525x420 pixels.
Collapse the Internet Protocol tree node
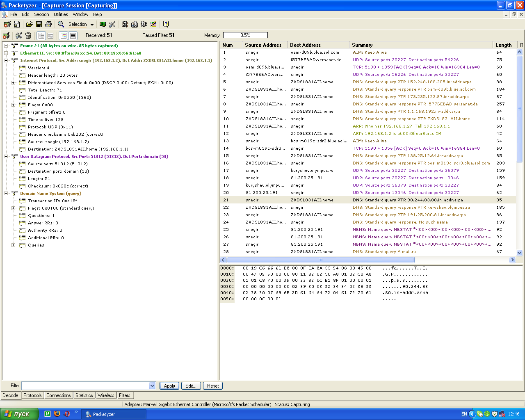pyautogui.click(x=6, y=61)
